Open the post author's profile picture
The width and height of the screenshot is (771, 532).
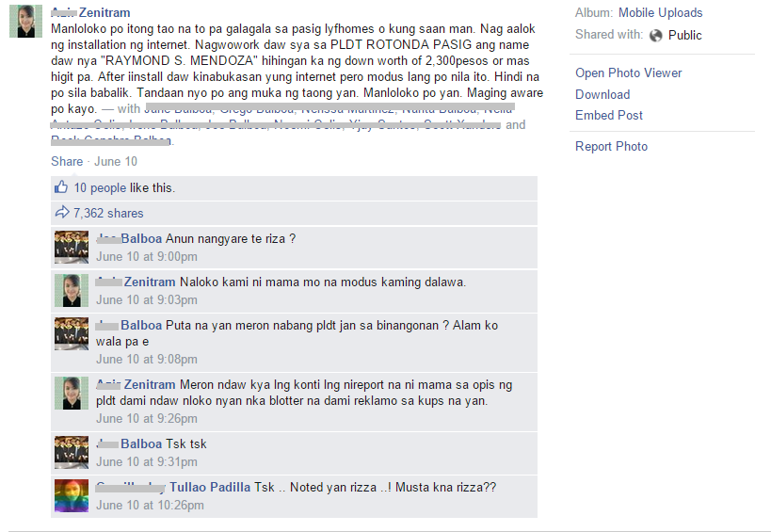point(25,21)
